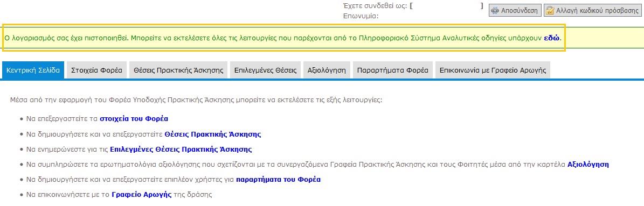Click the intro sentence about Φορέα Υποδοχής
The width and height of the screenshot is (644, 206).
pyautogui.click(x=196, y=100)
